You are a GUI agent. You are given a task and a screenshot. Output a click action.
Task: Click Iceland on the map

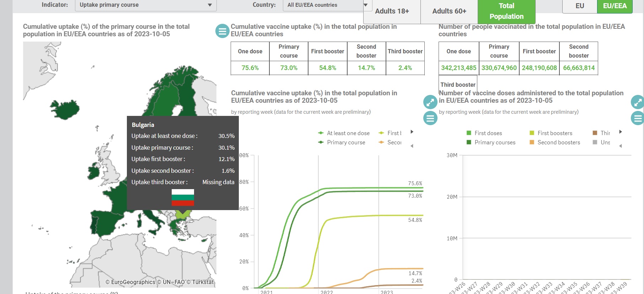coord(66,110)
